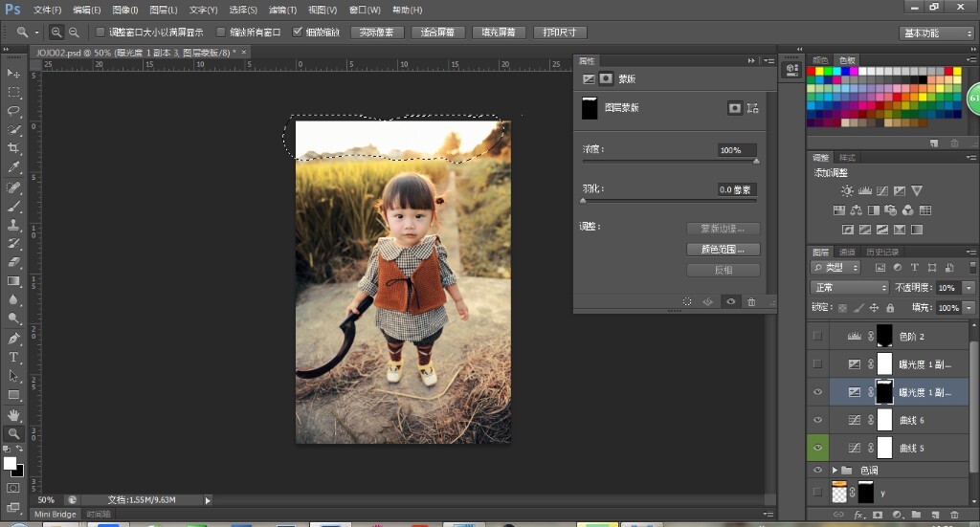Viewport: 980px width, 527px height.
Task: Click the 适合屏幕 button
Action: [x=437, y=33]
